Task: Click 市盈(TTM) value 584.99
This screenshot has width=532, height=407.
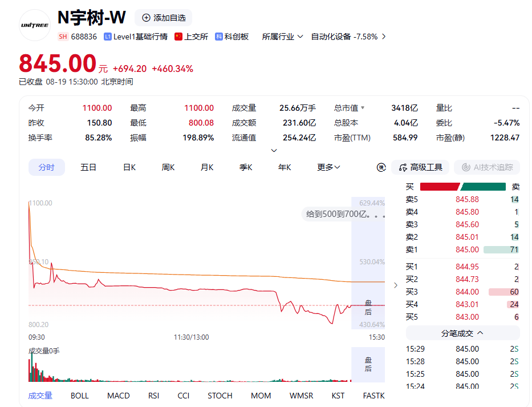Action: click(x=405, y=138)
